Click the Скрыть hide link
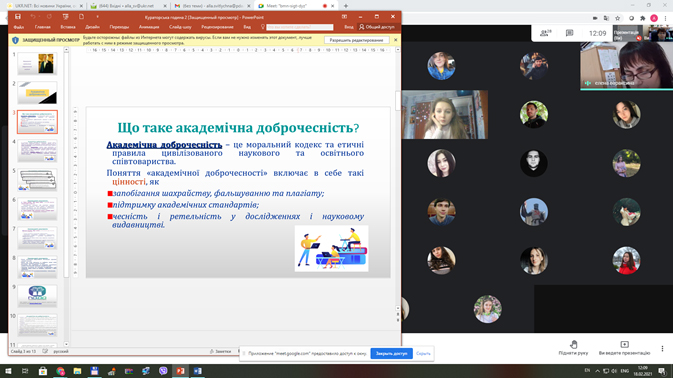This screenshot has width=673, height=378. point(423,354)
